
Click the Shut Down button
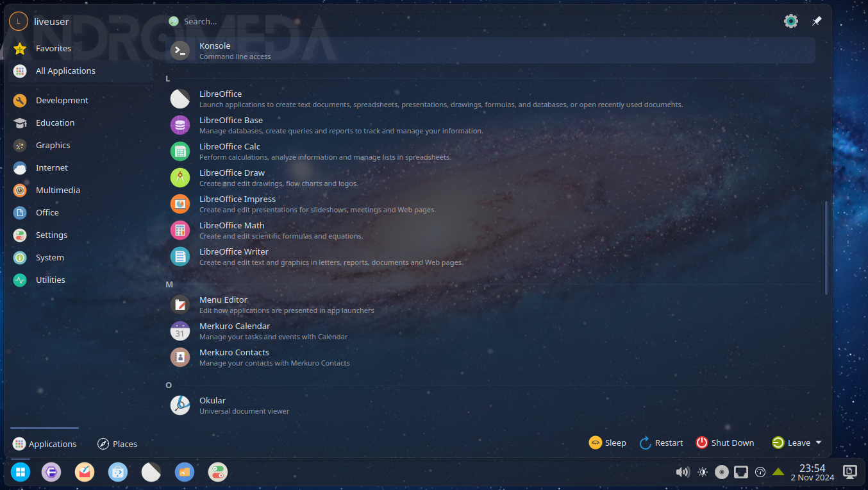(725, 443)
